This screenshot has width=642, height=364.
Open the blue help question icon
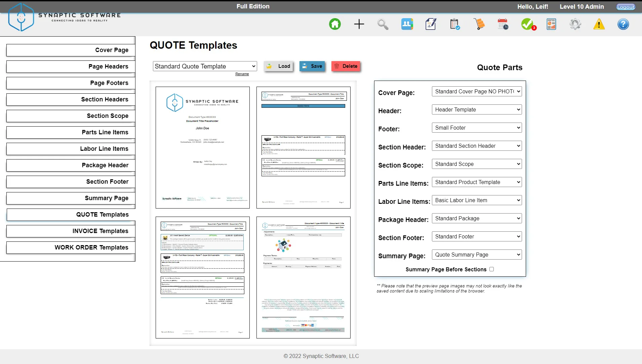tap(623, 24)
